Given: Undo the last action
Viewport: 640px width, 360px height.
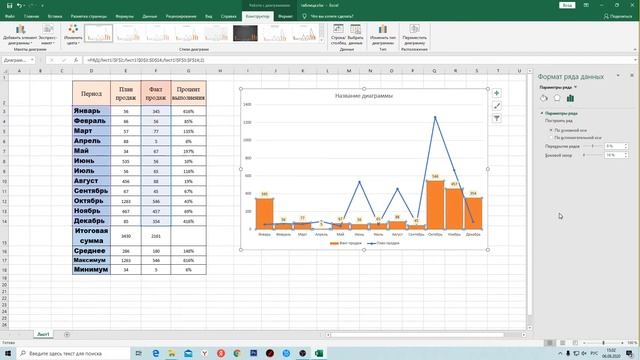Looking at the screenshot, I should tap(19, 6).
